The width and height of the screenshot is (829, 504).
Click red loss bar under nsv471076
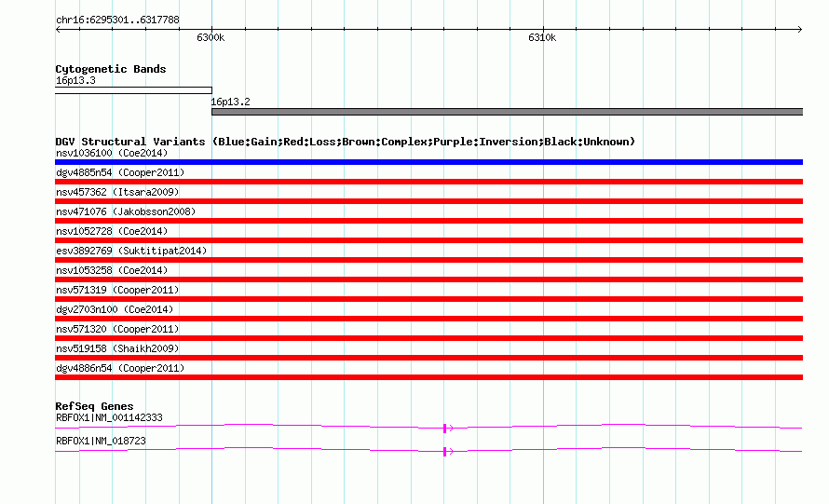[428, 221]
